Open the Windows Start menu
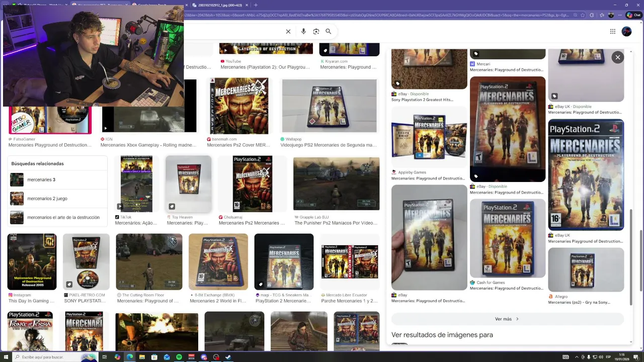The width and height of the screenshot is (644, 362). (6, 357)
